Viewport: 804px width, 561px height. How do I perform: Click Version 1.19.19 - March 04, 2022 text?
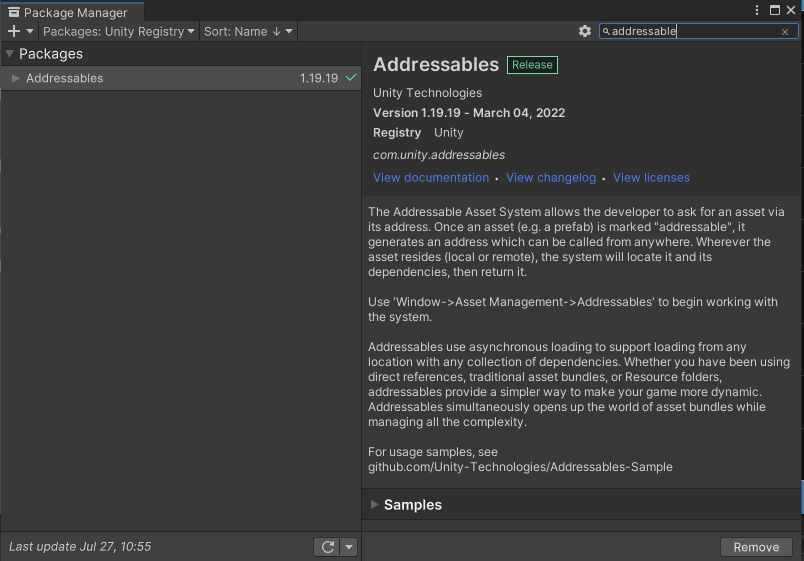pos(469,113)
